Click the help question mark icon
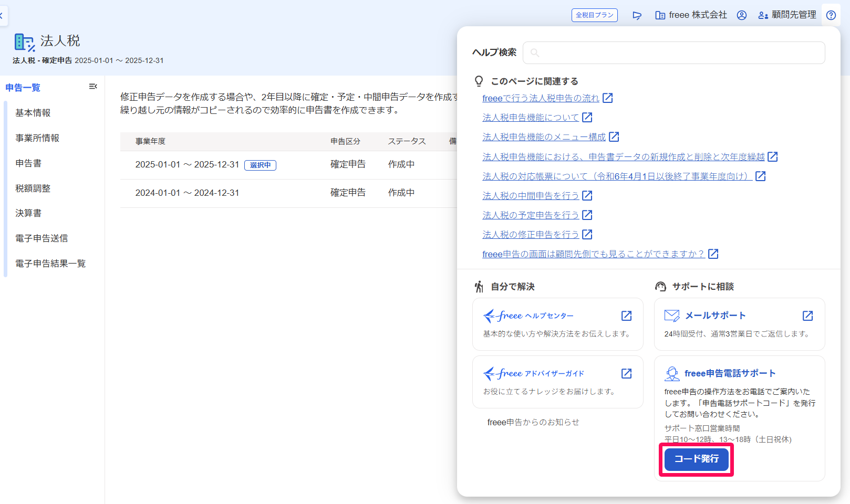The height and width of the screenshot is (504, 850). point(831,15)
